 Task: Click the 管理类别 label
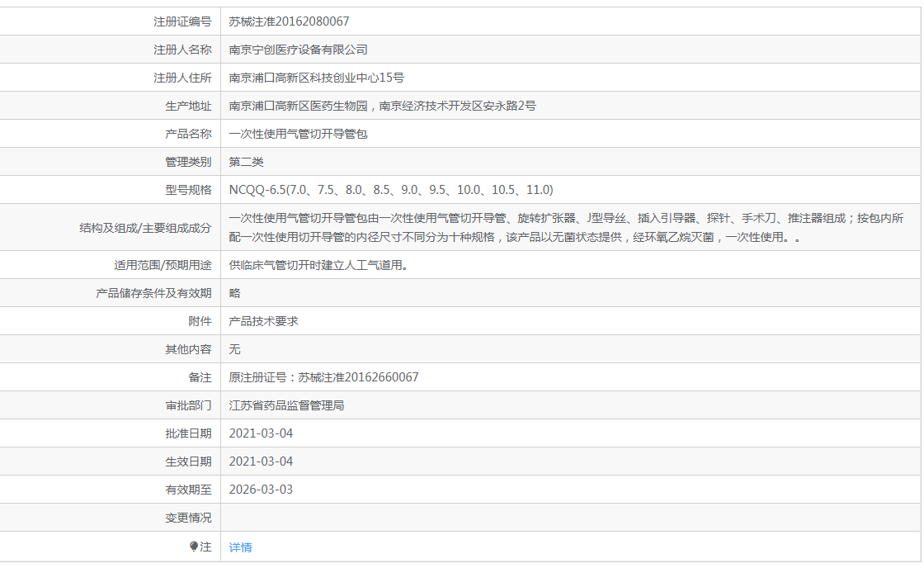click(188, 162)
